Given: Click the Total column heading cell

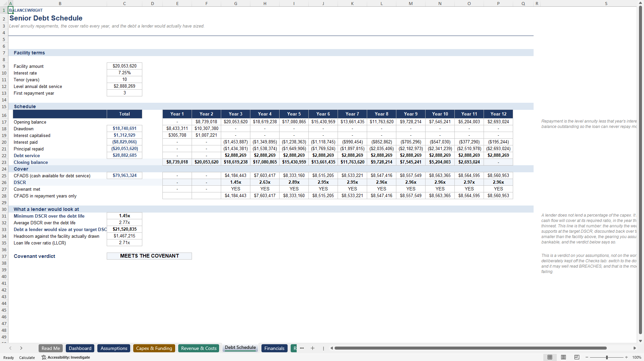Looking at the screenshot, I should coord(125,114).
